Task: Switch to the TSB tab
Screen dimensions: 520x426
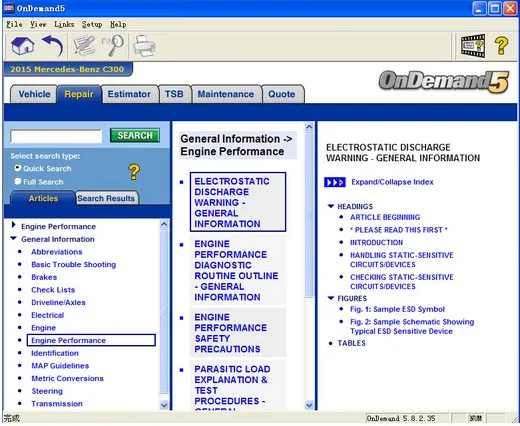Action: click(x=174, y=94)
